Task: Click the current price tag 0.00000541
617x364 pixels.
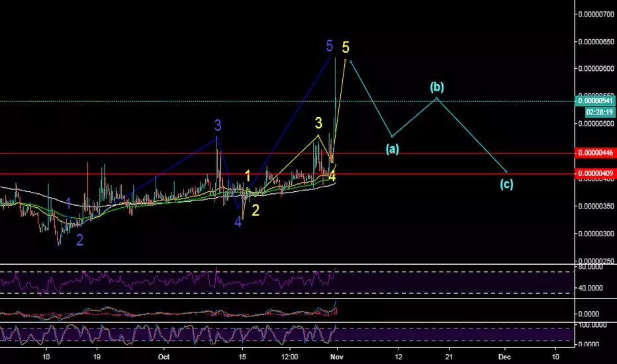Action: [x=595, y=101]
